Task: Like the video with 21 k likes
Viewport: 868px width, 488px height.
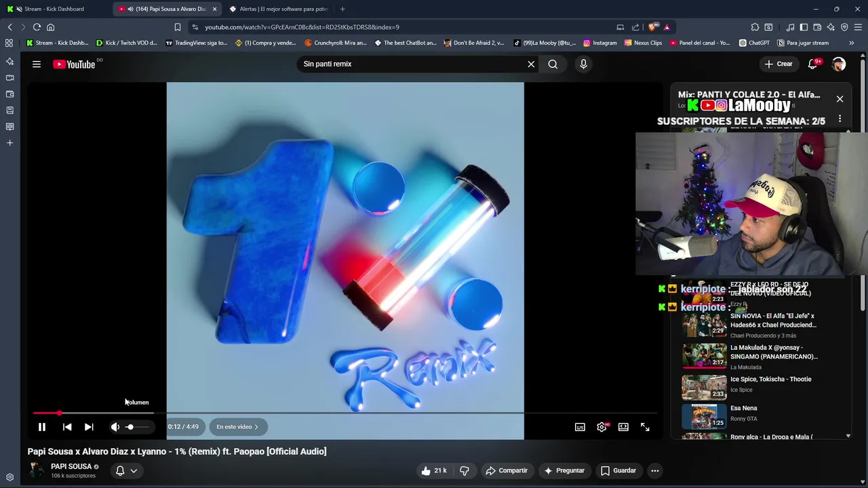Action: click(x=433, y=470)
